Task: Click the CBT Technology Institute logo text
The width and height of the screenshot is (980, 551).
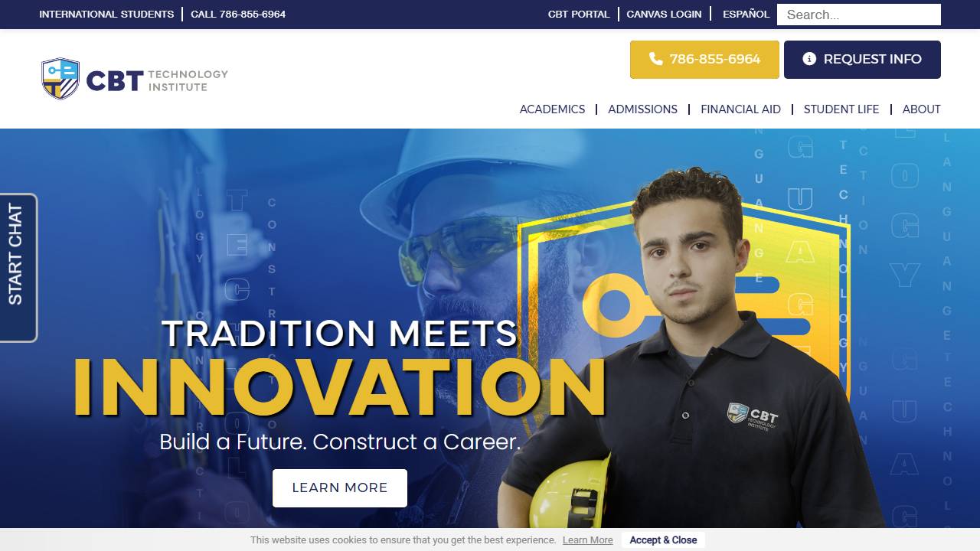Action: [157, 80]
